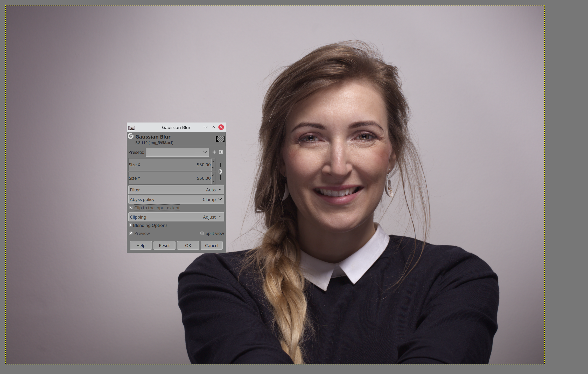Click the OK button
Screen dimensions: 588x374
click(x=188, y=246)
